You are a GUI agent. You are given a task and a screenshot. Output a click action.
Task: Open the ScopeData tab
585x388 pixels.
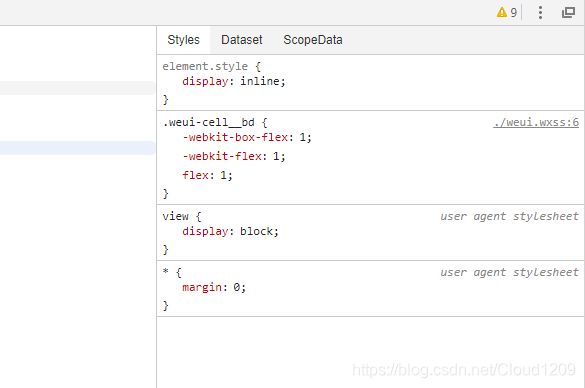313,40
